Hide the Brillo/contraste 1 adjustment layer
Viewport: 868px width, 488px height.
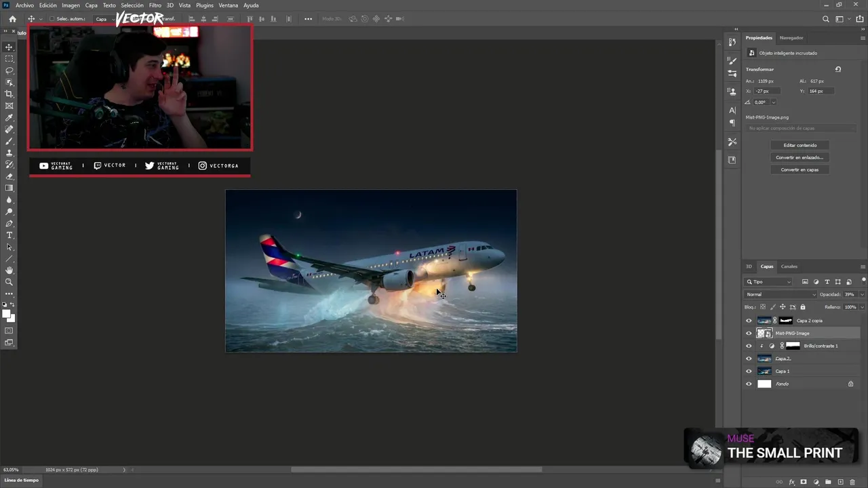[x=749, y=346]
